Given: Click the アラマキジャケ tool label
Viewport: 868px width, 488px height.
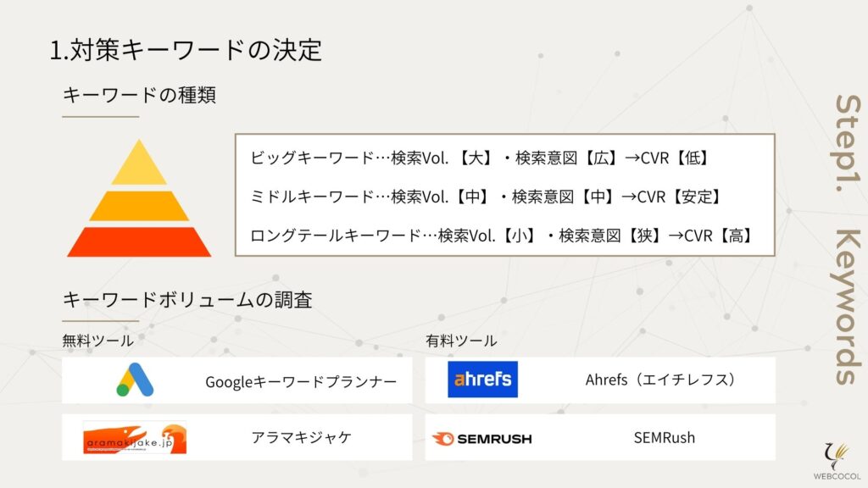Looking at the screenshot, I should coord(301,438).
